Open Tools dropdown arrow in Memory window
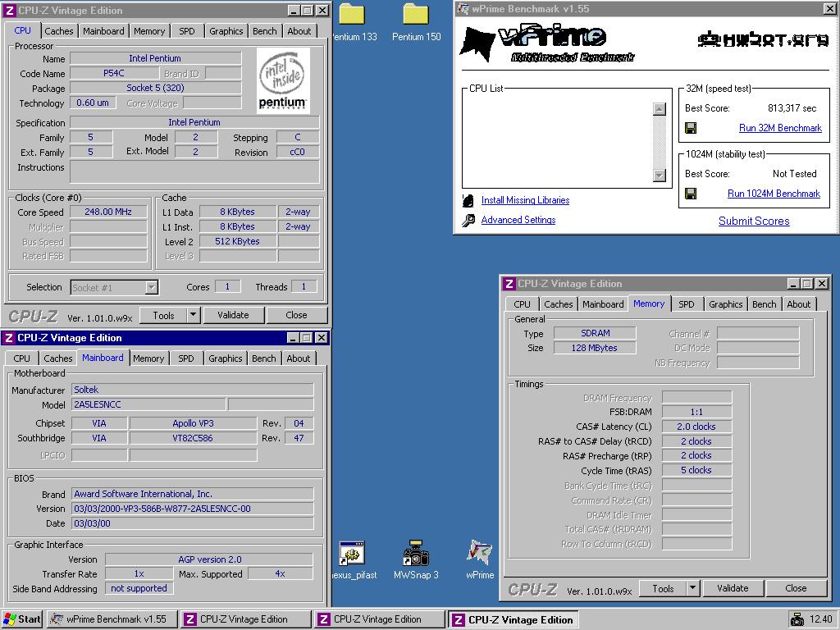Image resolution: width=840 pixels, height=630 pixels. pyautogui.click(x=693, y=588)
